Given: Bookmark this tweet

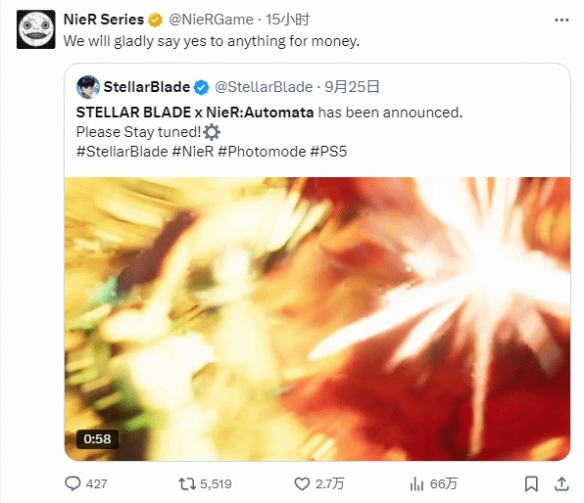Looking at the screenshot, I should (x=531, y=484).
